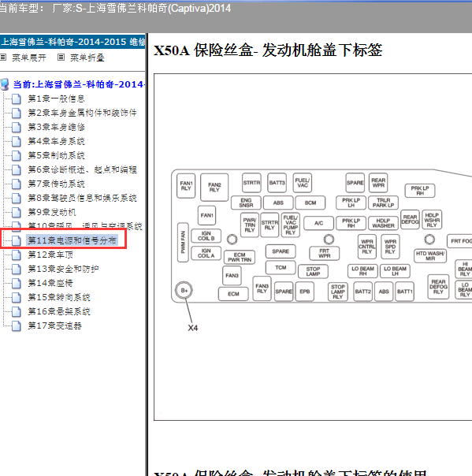Image resolution: width=472 pixels, height=476 pixels.
Task: Click page icon of 第17章变速器
Action: [x=17, y=325]
